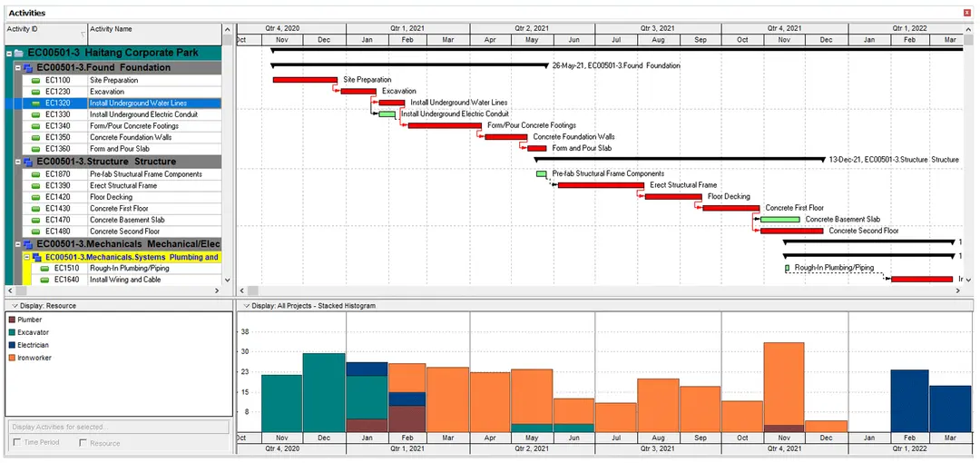Click the Activity Name column header

pos(155,34)
